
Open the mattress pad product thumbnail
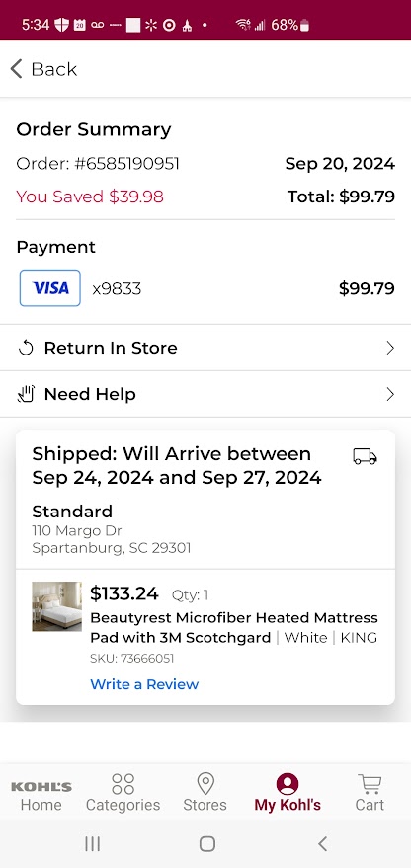56,606
